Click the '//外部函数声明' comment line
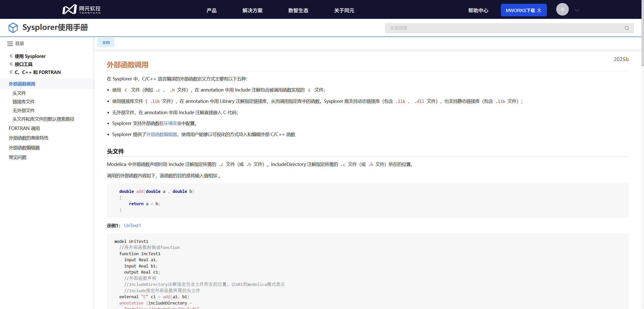 pos(140,278)
